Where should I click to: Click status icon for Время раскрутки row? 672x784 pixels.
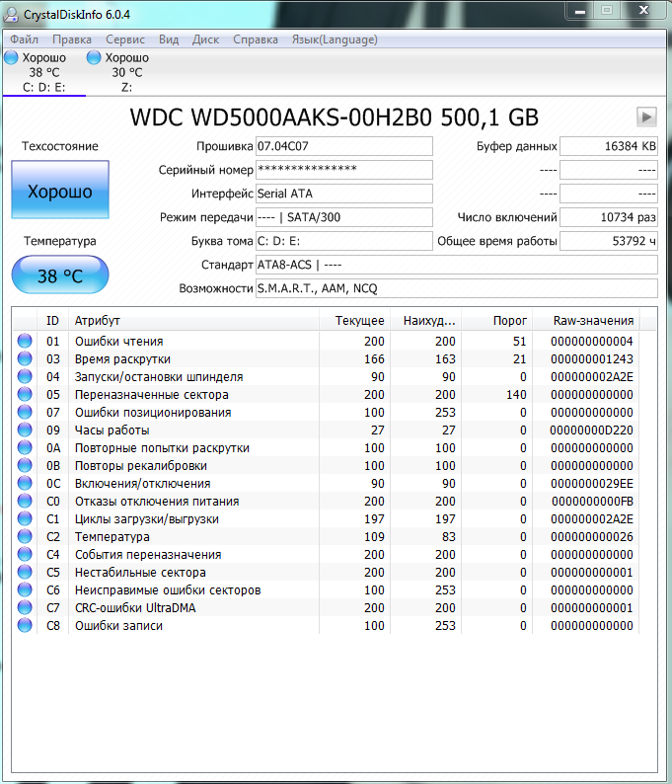(25, 358)
